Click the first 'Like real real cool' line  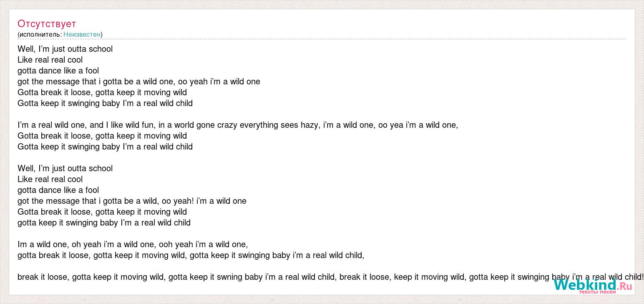pyautogui.click(x=50, y=60)
